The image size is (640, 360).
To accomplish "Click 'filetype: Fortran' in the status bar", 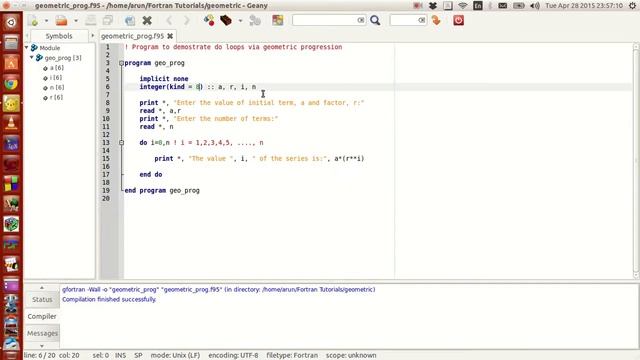I will (x=292, y=355).
